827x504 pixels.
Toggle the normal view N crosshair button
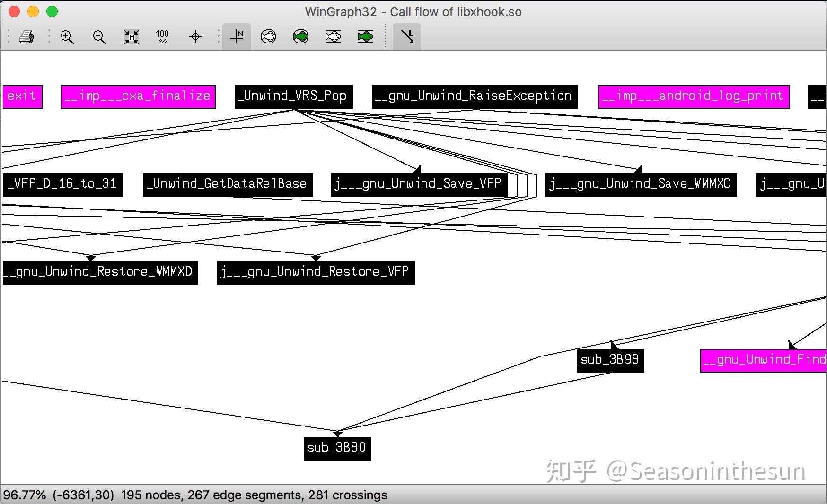(237, 36)
